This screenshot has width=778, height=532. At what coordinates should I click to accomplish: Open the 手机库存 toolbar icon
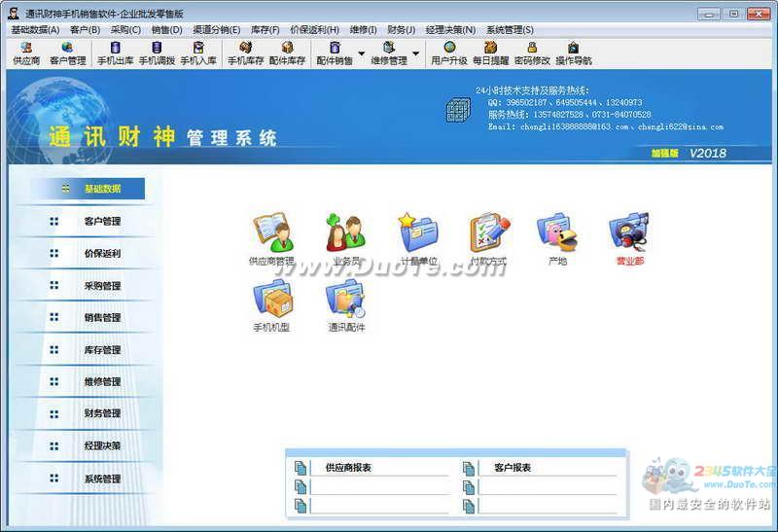[245, 53]
